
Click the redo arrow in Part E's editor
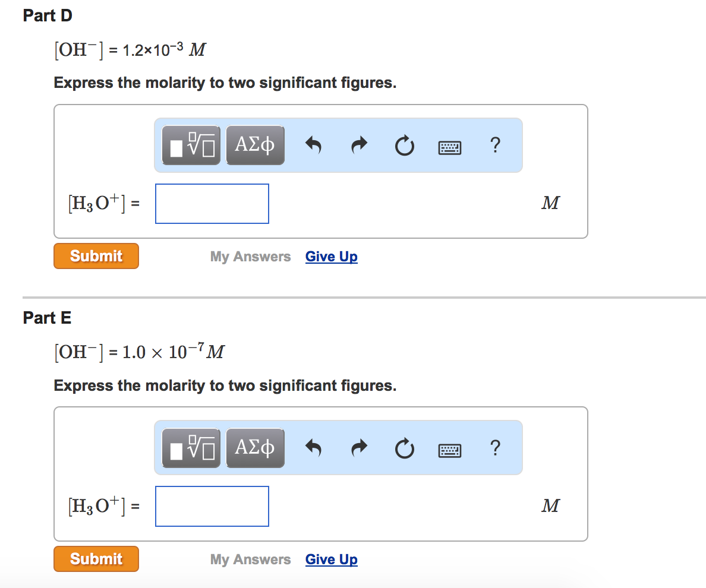click(x=359, y=448)
